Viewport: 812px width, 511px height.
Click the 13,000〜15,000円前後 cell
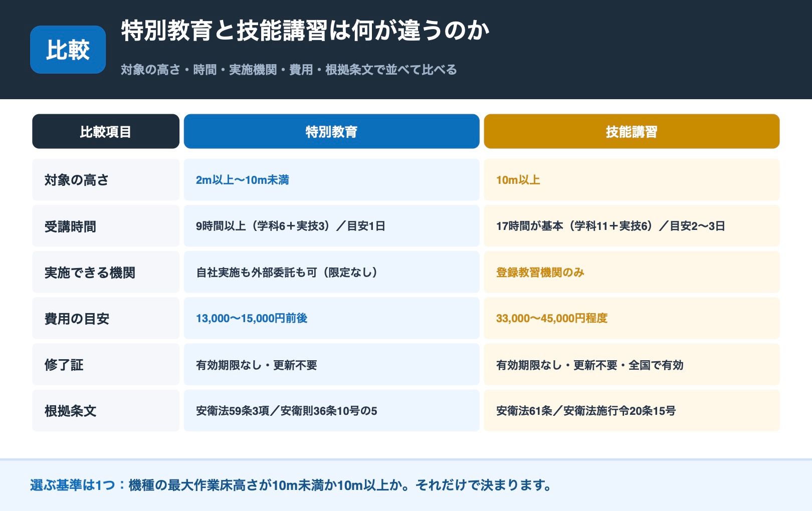pyautogui.click(x=331, y=318)
